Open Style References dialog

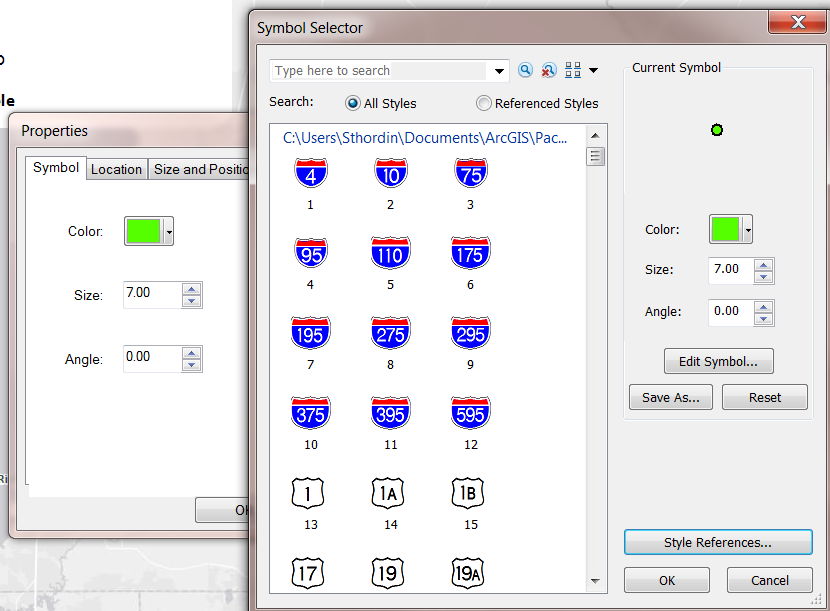click(x=718, y=542)
